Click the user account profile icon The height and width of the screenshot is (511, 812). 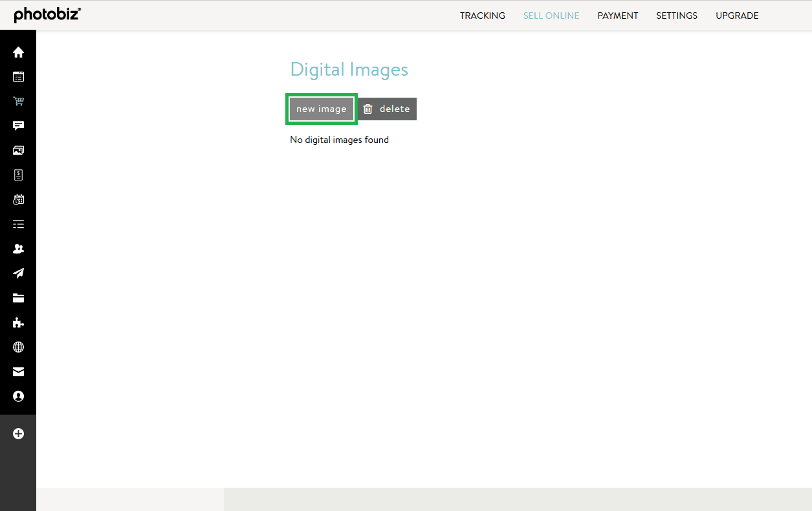18,397
